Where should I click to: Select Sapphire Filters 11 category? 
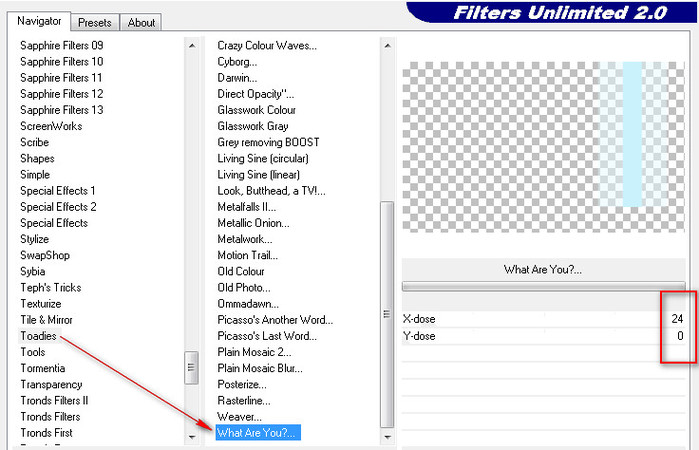pyautogui.click(x=61, y=78)
